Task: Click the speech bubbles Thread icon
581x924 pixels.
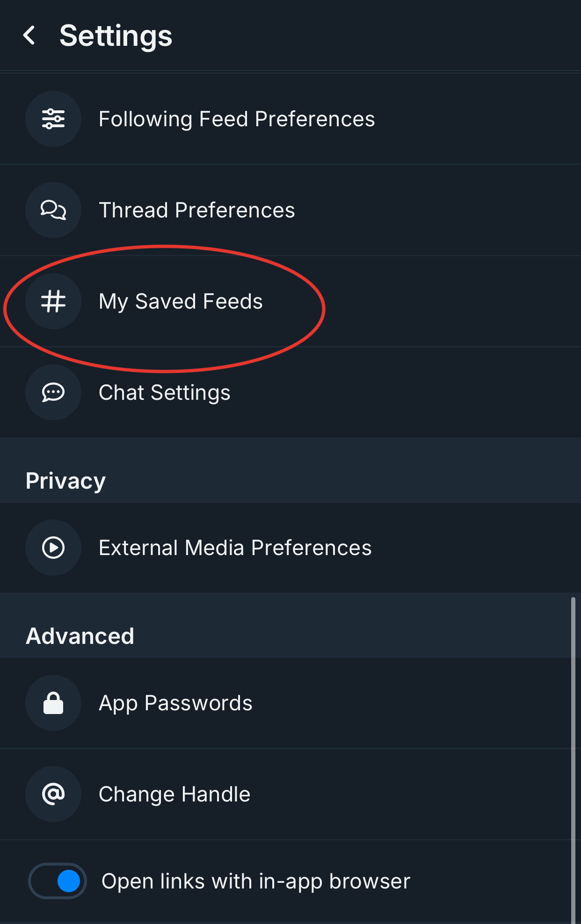Action: tap(53, 210)
